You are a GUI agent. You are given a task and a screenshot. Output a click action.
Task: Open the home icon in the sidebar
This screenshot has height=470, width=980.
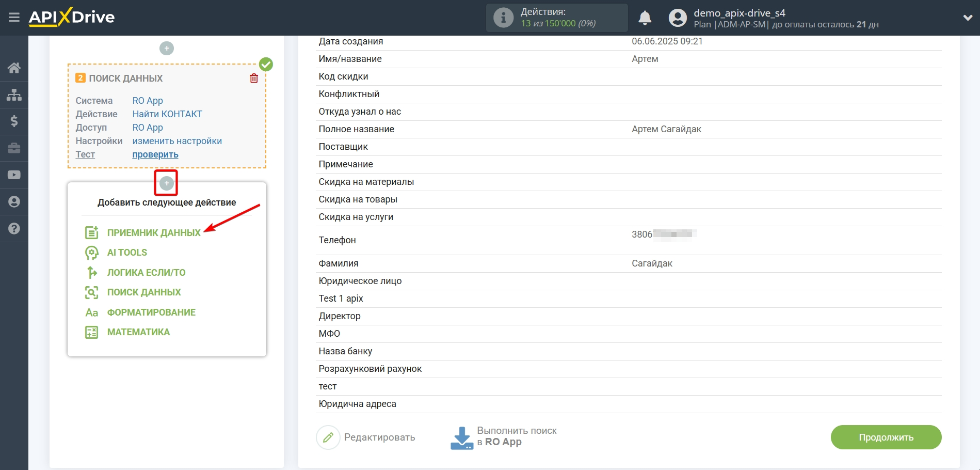[x=14, y=68]
